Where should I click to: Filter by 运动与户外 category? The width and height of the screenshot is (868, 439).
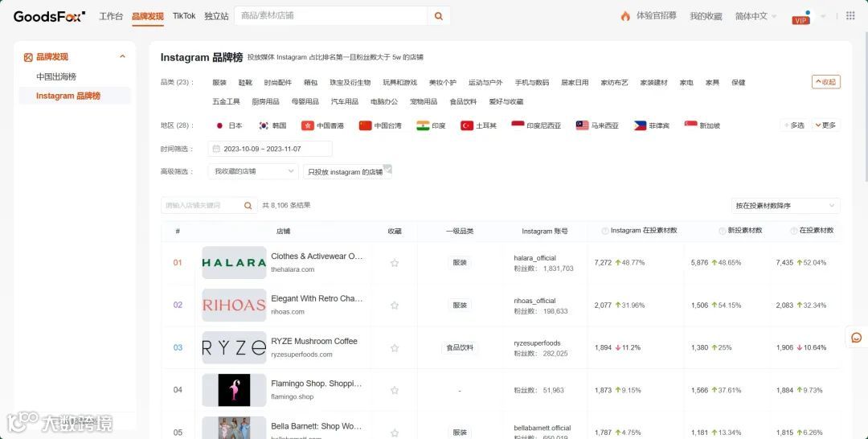(485, 83)
